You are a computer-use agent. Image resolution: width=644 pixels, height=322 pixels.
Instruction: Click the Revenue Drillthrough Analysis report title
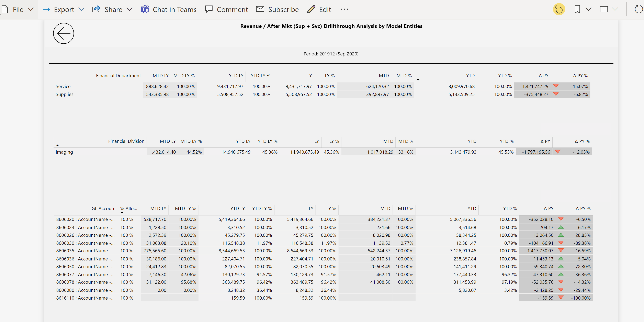[x=331, y=26]
